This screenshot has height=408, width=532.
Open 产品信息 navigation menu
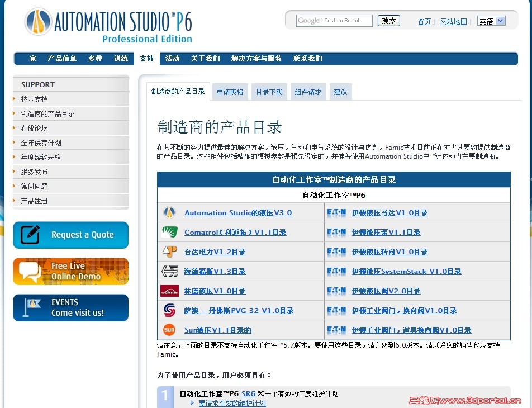tap(61, 58)
